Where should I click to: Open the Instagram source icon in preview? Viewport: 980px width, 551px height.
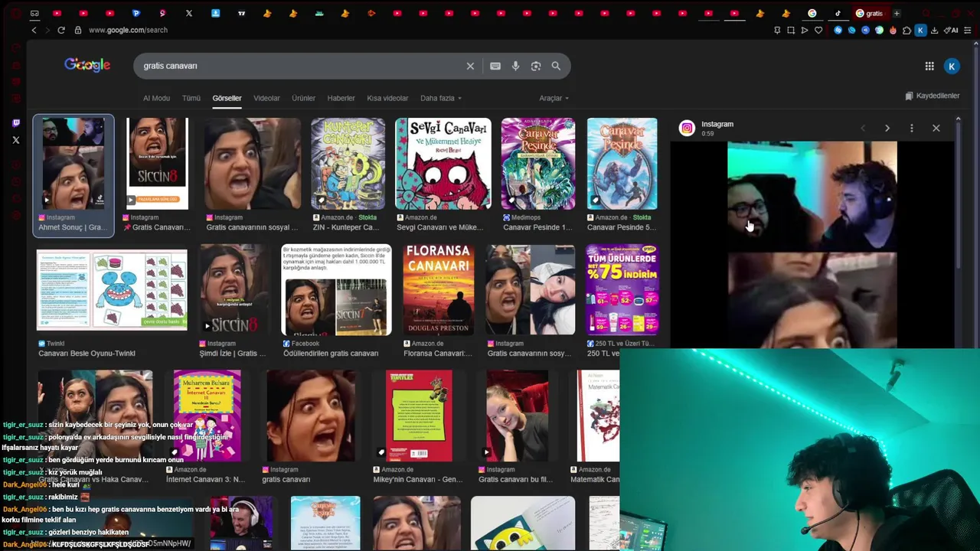(x=687, y=129)
